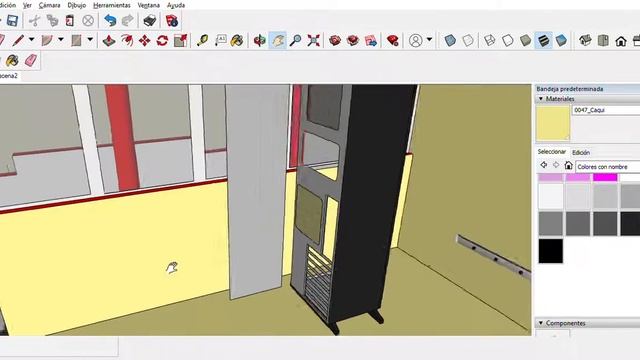640x360 pixels.
Task: Select the Move tool
Action: click(144, 40)
